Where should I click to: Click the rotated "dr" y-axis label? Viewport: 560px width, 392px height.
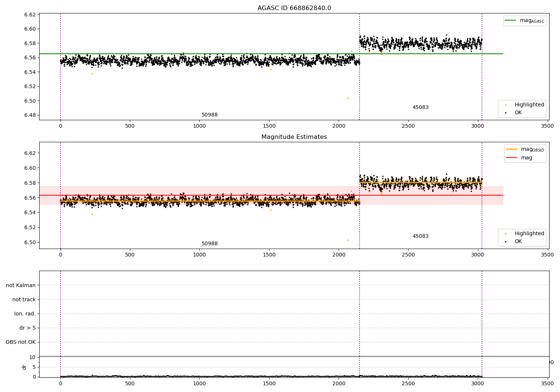(x=24, y=367)
